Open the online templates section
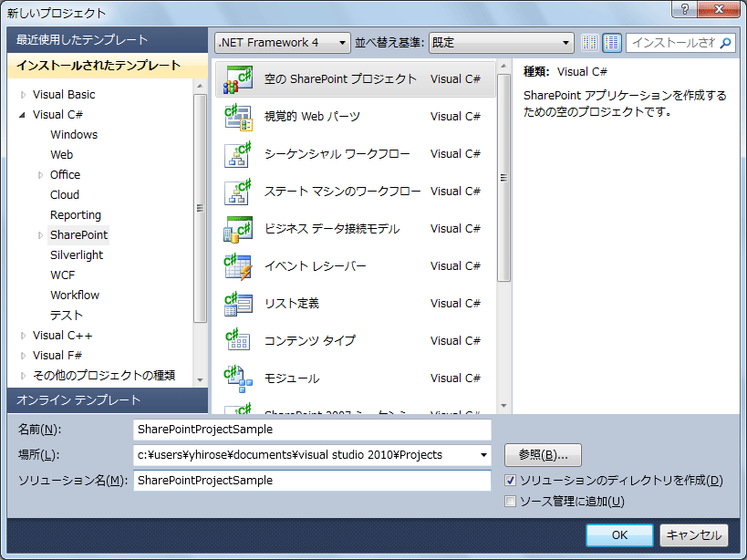This screenshot has height=560, width=747. 108,400
